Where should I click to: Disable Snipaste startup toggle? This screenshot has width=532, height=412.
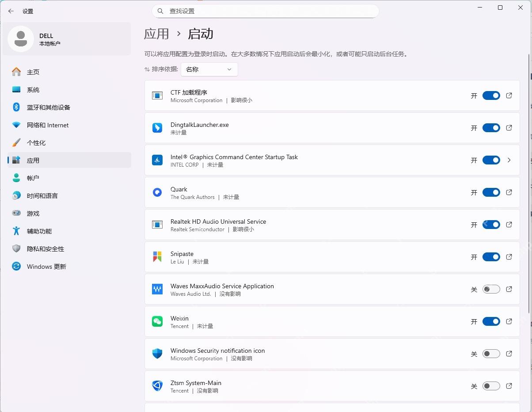click(x=491, y=257)
